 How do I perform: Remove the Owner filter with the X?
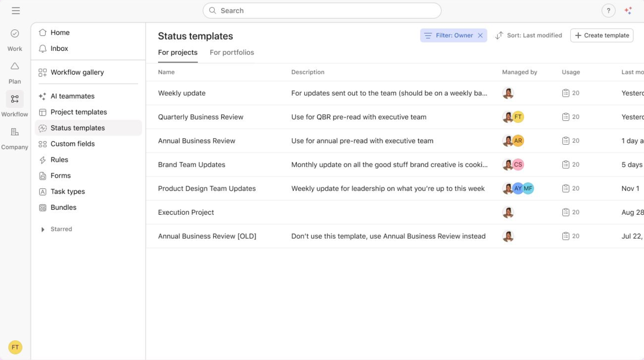click(480, 35)
